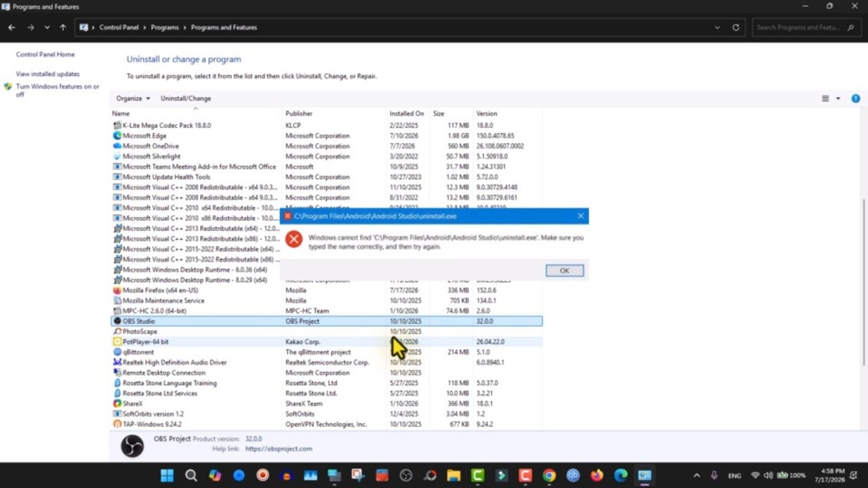This screenshot has width=868, height=488.
Task: Select Microsoft Silverlight in the list
Action: (x=326, y=156)
